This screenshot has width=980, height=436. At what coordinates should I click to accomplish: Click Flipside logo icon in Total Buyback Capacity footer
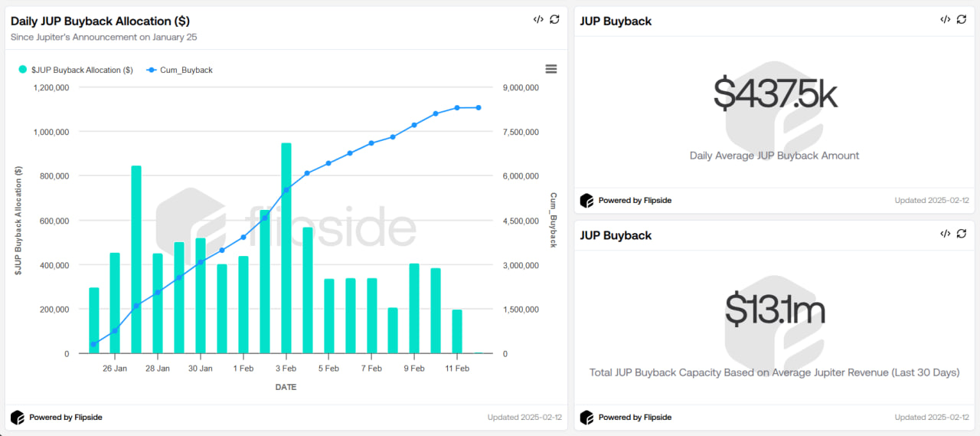coord(587,418)
